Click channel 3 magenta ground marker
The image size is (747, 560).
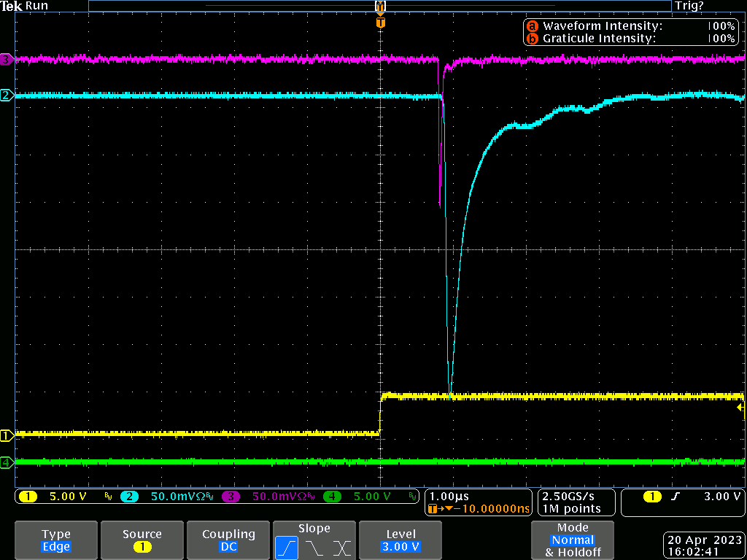click(x=7, y=60)
